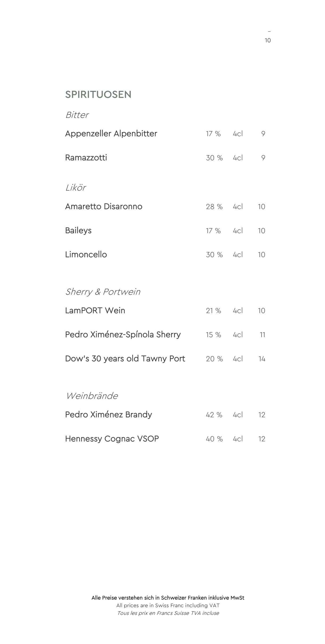Click the 42 % alcohol value

click(x=214, y=415)
